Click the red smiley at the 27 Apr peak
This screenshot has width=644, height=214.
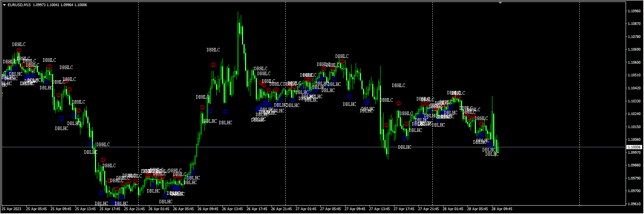pos(342,61)
